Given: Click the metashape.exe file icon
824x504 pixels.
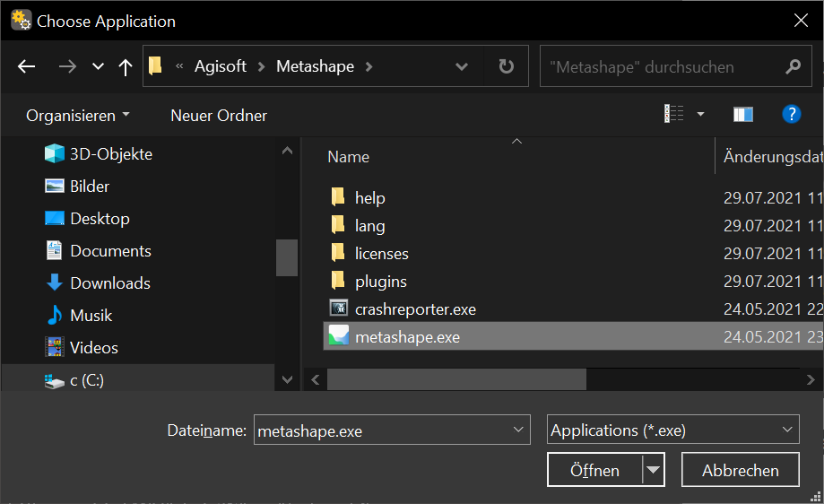Looking at the screenshot, I should point(339,335).
